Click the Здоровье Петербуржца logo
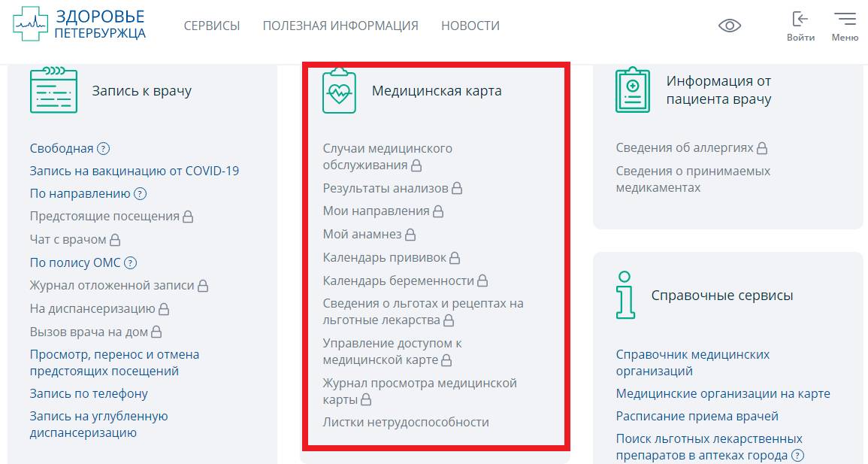Image resolution: width=868 pixels, height=464 pixels. tap(79, 25)
